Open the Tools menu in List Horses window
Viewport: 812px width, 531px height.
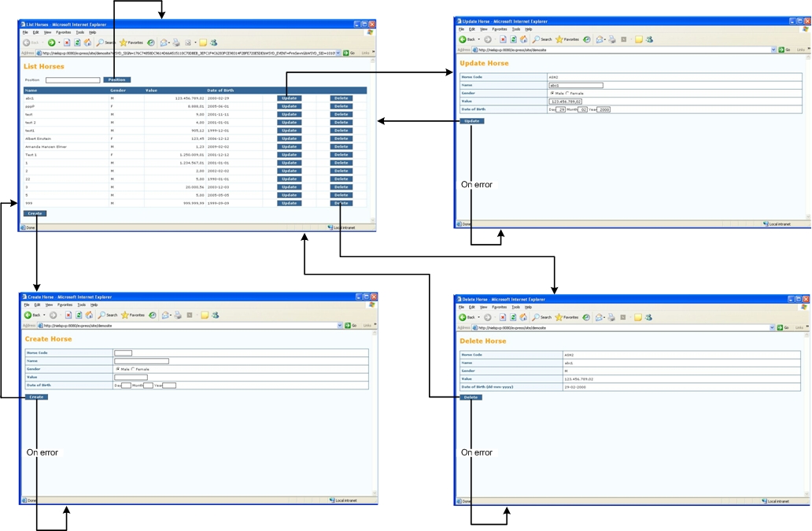(79, 32)
